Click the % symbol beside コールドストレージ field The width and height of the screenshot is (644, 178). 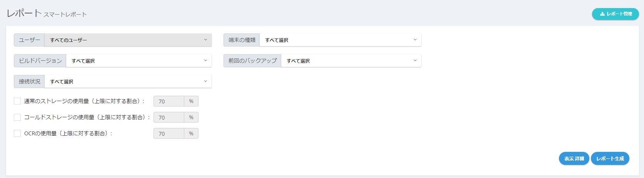(191, 117)
